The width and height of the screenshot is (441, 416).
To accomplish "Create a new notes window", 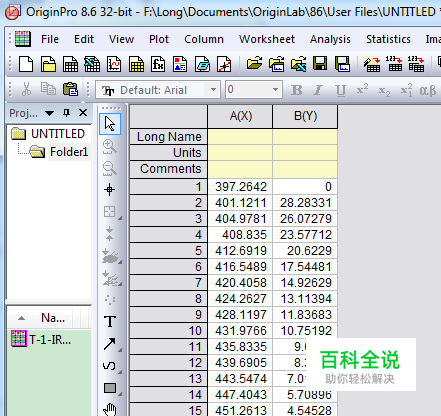I will pos(202,64).
